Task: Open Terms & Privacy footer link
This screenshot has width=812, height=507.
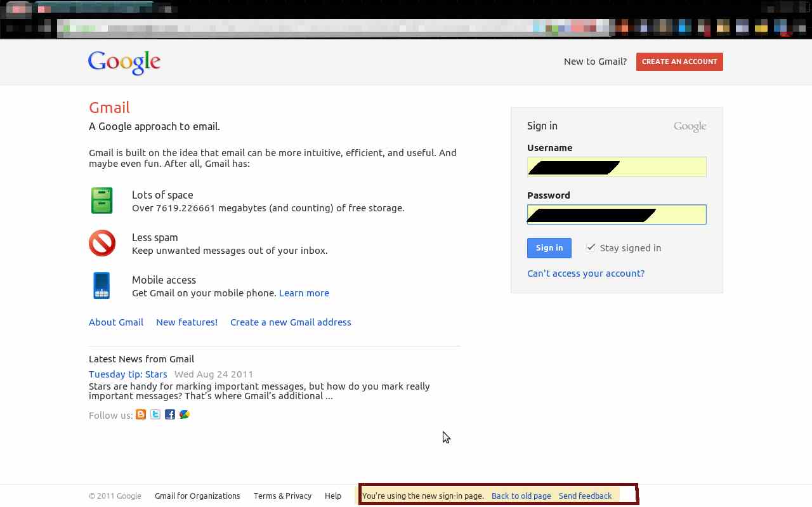Action: tap(282, 496)
